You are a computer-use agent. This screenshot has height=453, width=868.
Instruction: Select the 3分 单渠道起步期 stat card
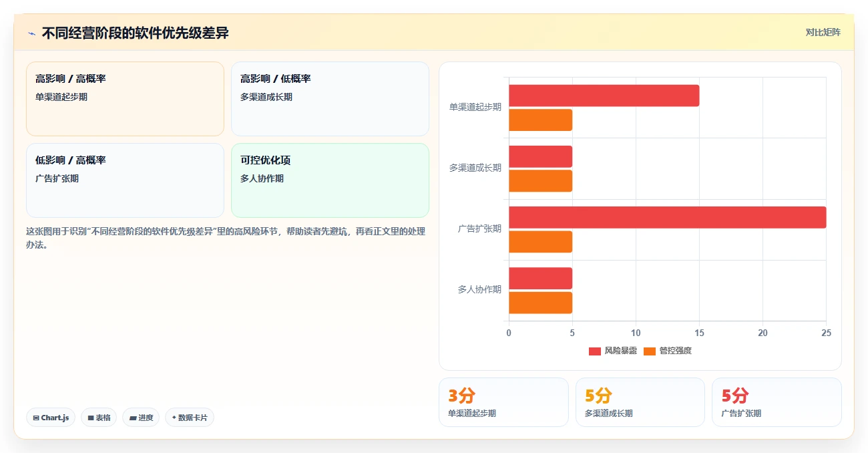click(503, 402)
